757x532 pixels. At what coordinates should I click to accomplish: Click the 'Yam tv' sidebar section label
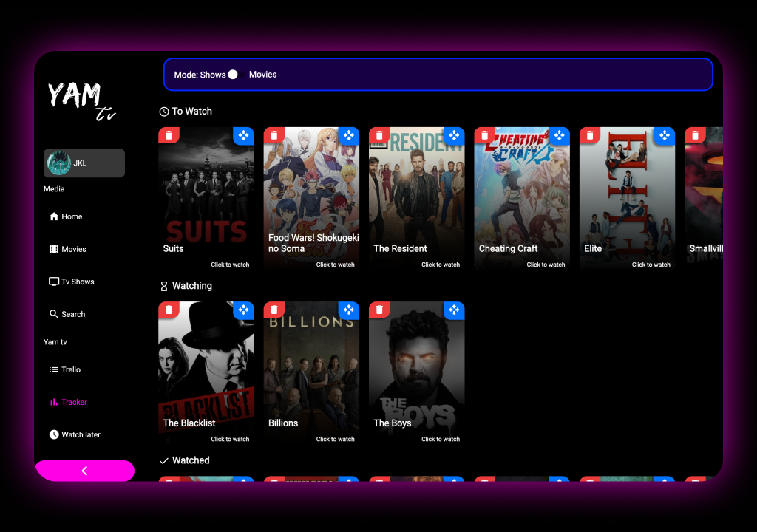pyautogui.click(x=55, y=342)
